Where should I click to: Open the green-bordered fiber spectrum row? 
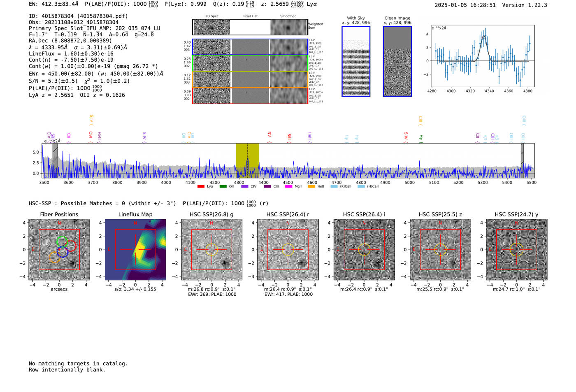250,63
